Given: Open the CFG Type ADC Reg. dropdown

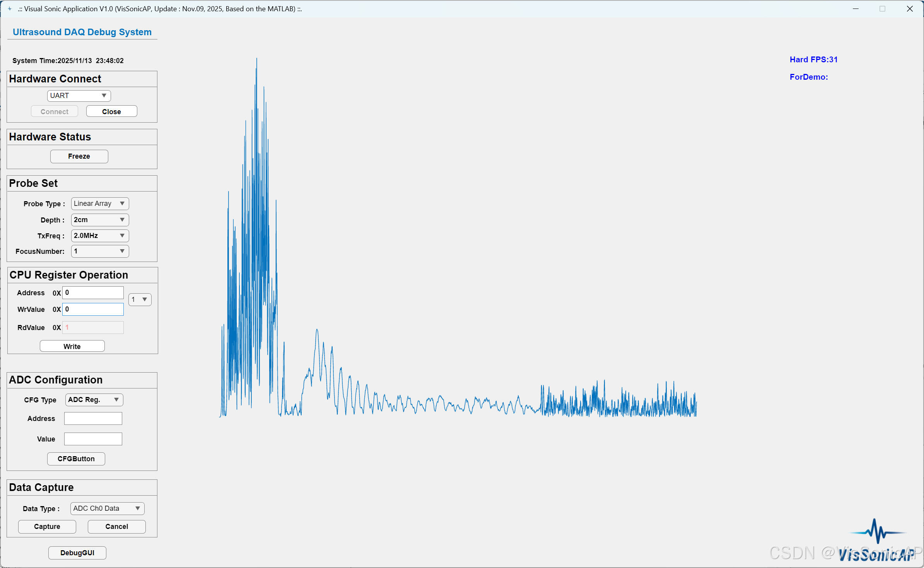Looking at the screenshot, I should 94,400.
